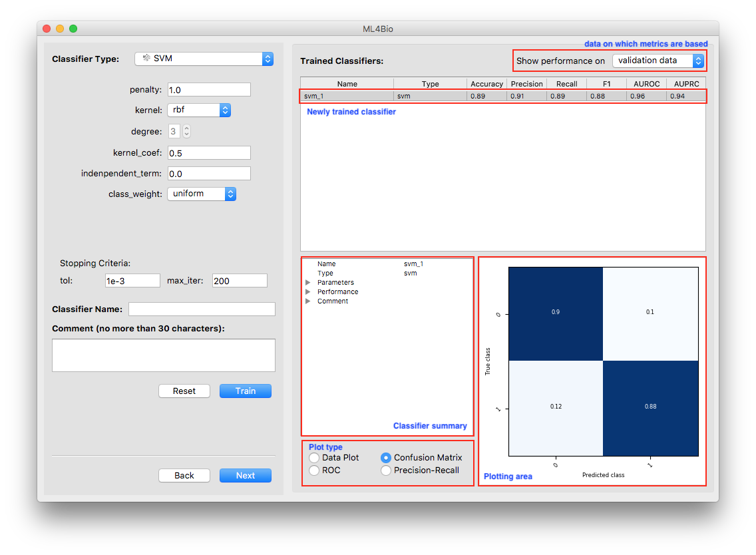Click the Train button
Image resolution: width=756 pixels, height=555 pixels.
(x=245, y=391)
